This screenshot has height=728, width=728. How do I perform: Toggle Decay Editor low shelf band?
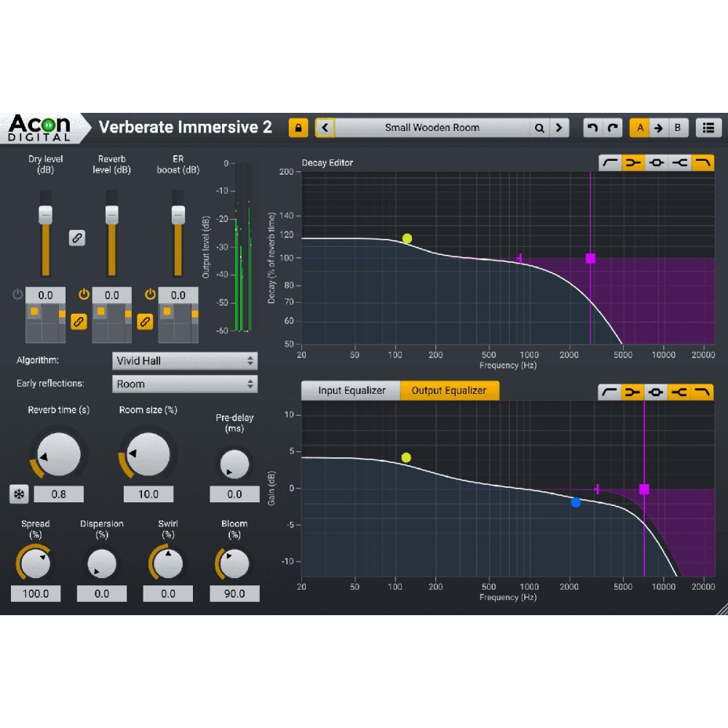pyautogui.click(x=633, y=162)
